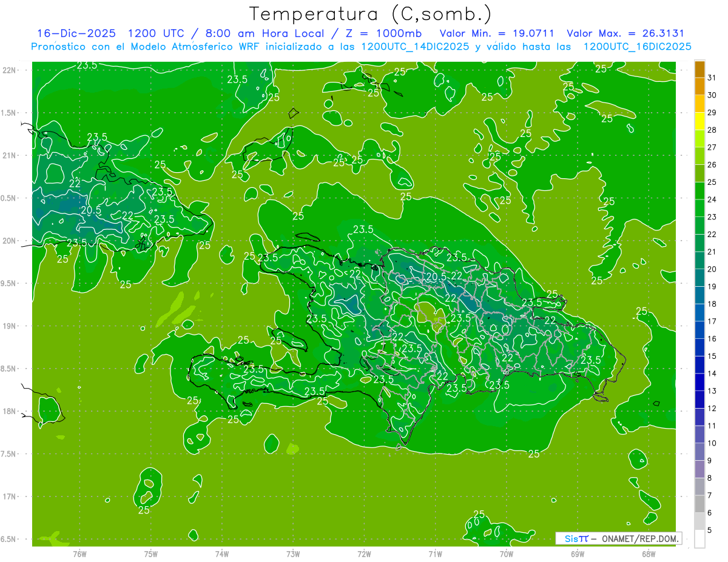This screenshot has height=562, width=728.
Task: Click the color bar label 27
Action: [712, 147]
